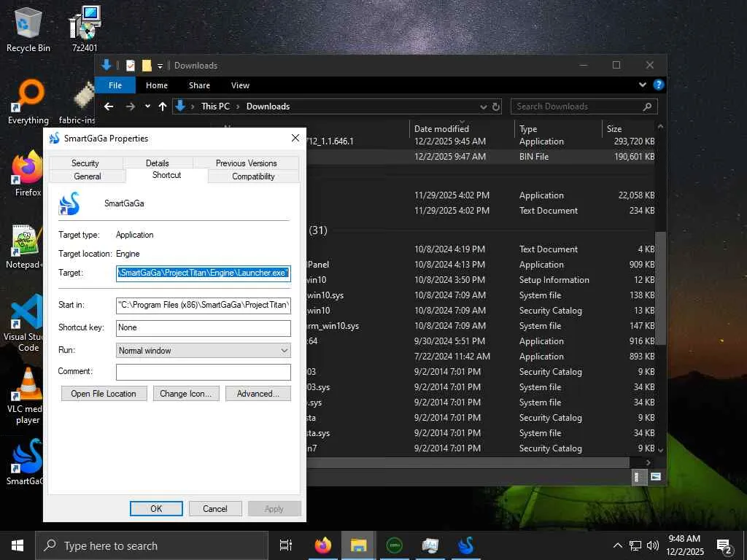
Task: Switch to the General tab
Action: pos(88,176)
